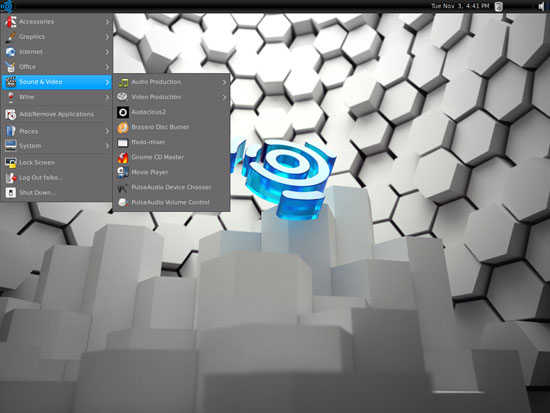
Task: Click the System label text
Action: pos(30,146)
